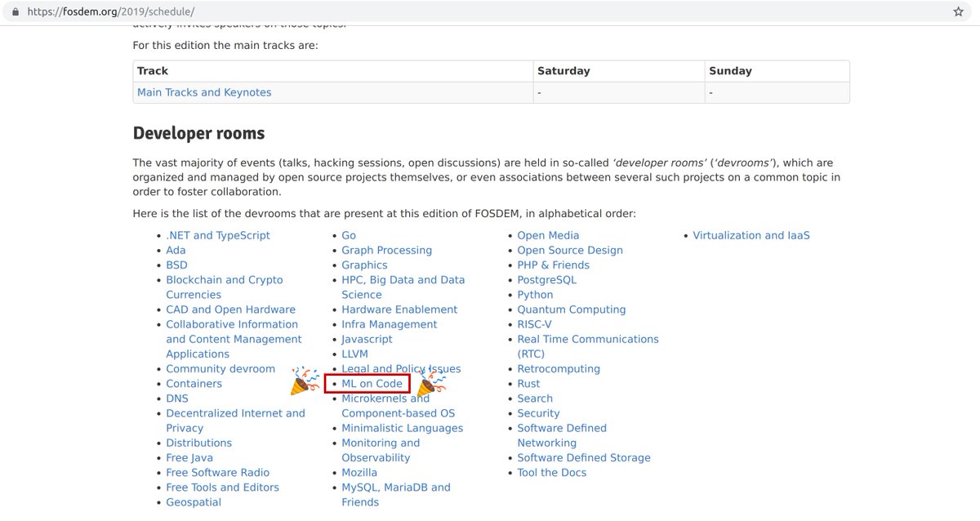This screenshot has width=980, height=521.
Task: Open the Containers devroom link
Action: click(x=194, y=383)
